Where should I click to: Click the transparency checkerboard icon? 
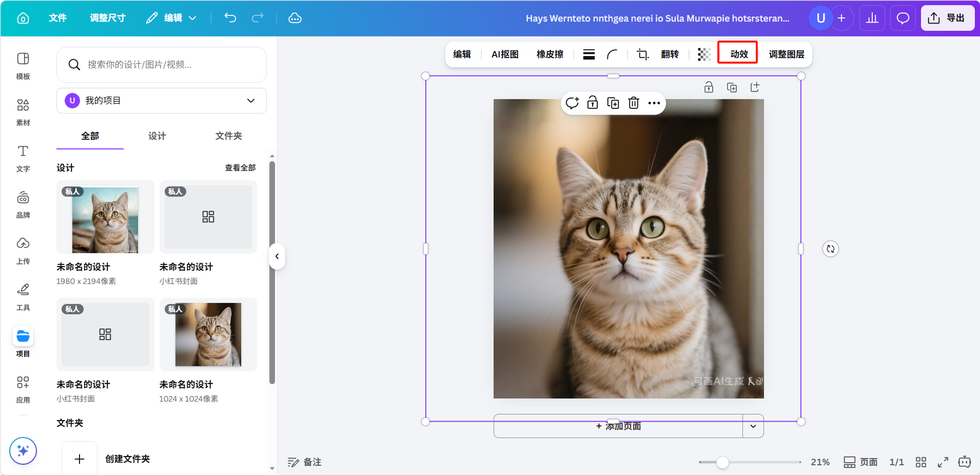(x=704, y=54)
